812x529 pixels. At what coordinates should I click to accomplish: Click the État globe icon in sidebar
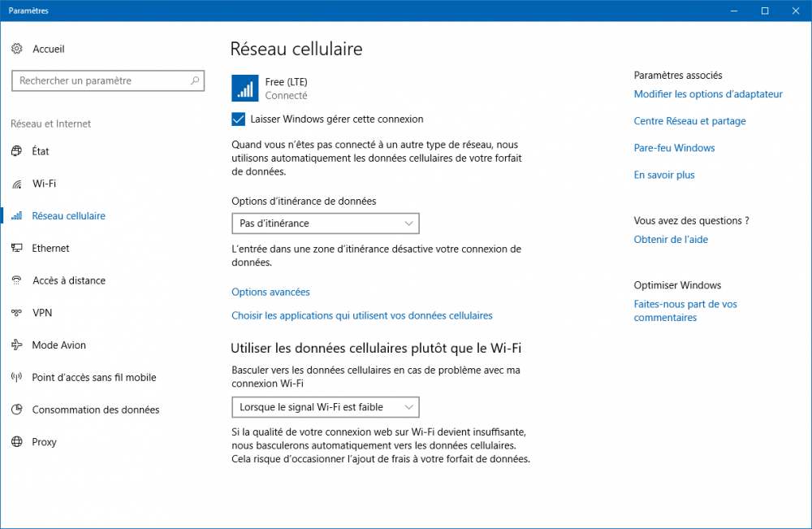click(17, 151)
